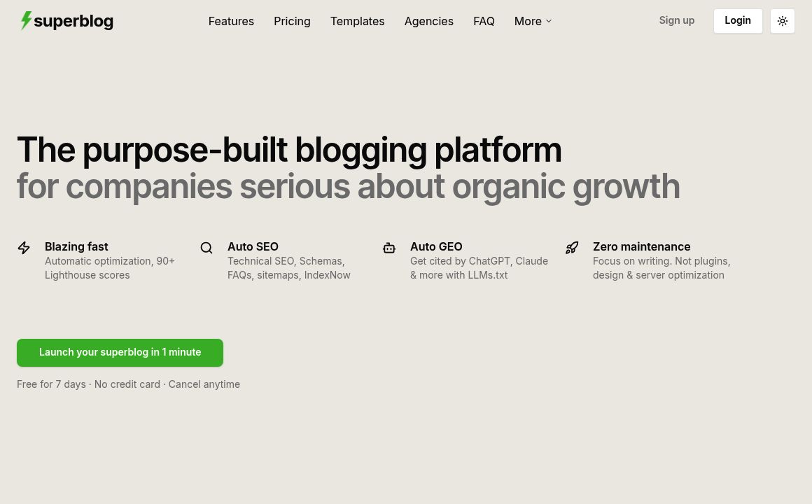
Task: Click the Login button
Action: tap(737, 20)
